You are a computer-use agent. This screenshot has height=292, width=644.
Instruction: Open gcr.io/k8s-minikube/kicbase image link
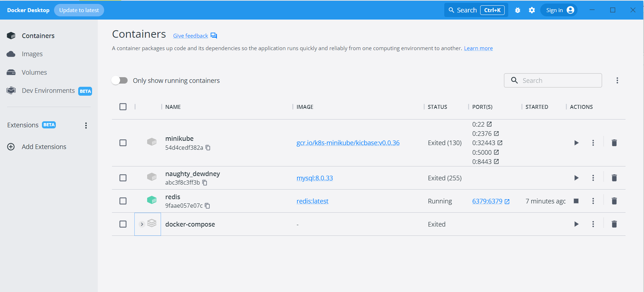pos(348,143)
